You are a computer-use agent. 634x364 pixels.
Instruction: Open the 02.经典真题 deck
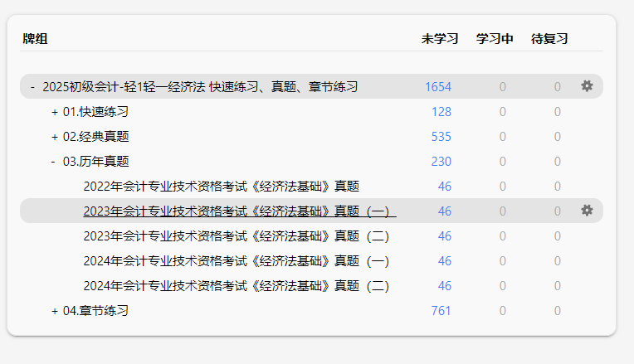pyautogui.click(x=95, y=137)
